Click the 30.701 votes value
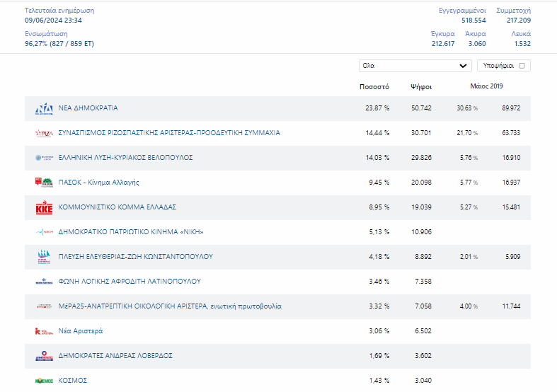 [421, 133]
